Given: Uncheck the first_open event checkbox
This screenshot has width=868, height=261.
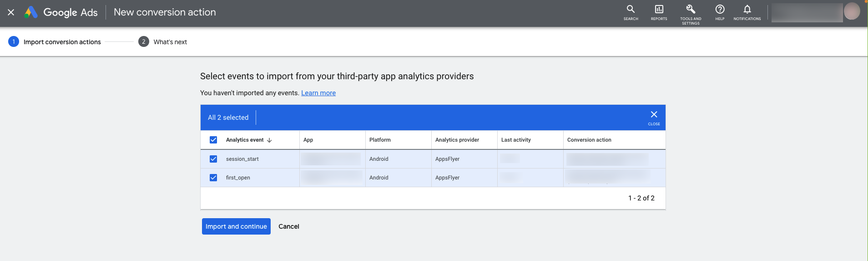Looking at the screenshot, I should (x=213, y=178).
